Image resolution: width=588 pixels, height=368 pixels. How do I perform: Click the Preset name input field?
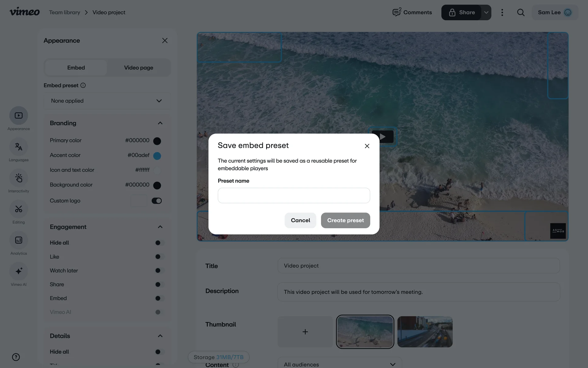294,195
